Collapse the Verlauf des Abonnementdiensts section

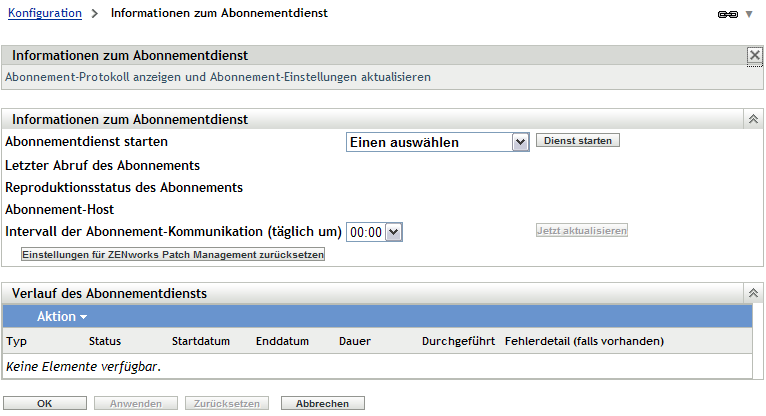pyautogui.click(x=753, y=293)
